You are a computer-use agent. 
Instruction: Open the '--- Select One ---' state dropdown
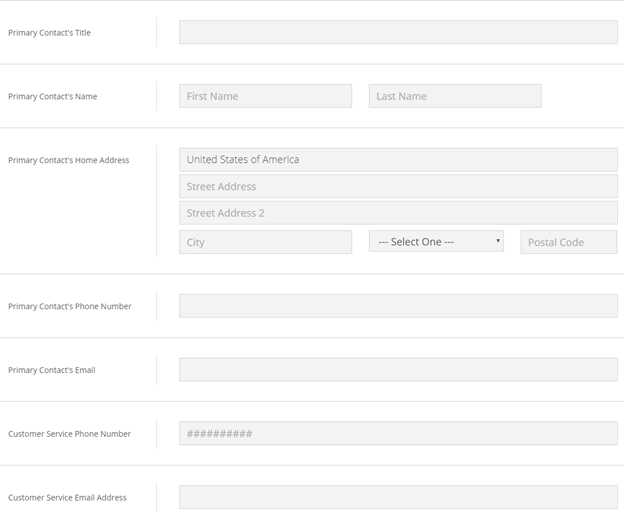[x=436, y=242]
